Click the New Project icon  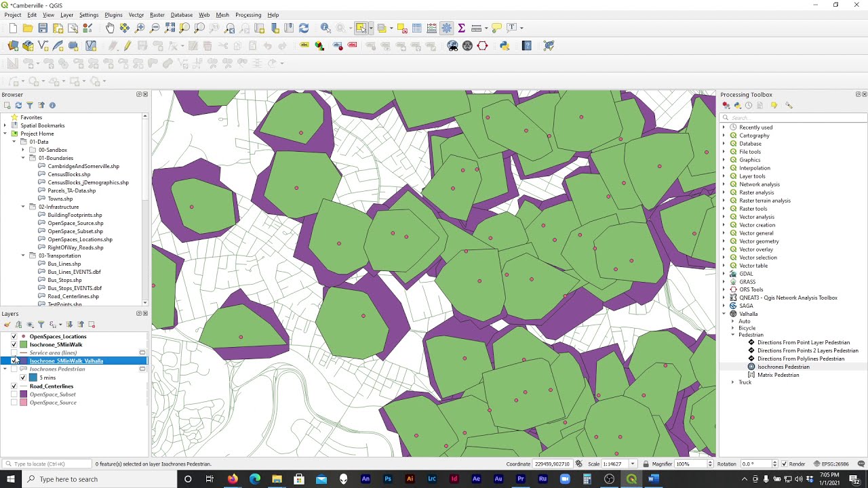(x=13, y=28)
